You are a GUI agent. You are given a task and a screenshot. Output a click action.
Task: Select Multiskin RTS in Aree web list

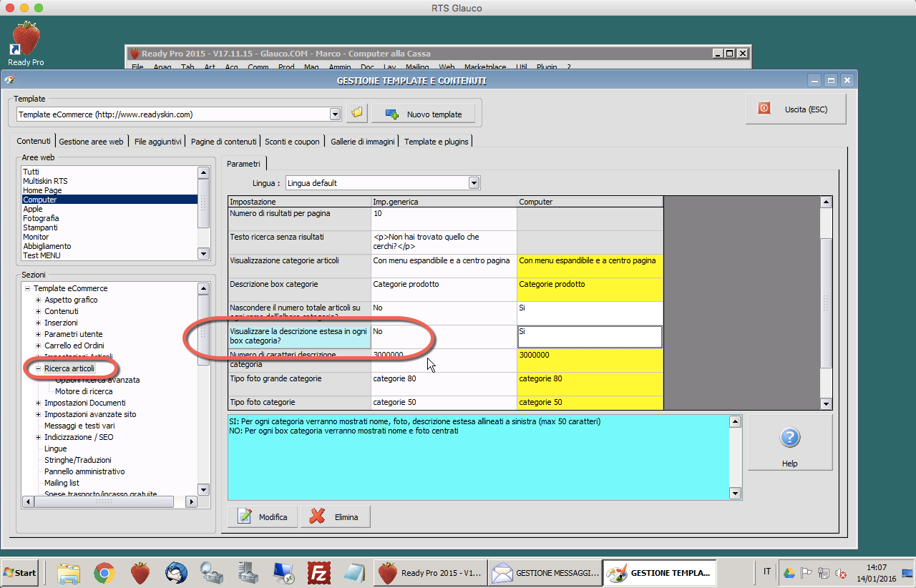tap(109, 181)
